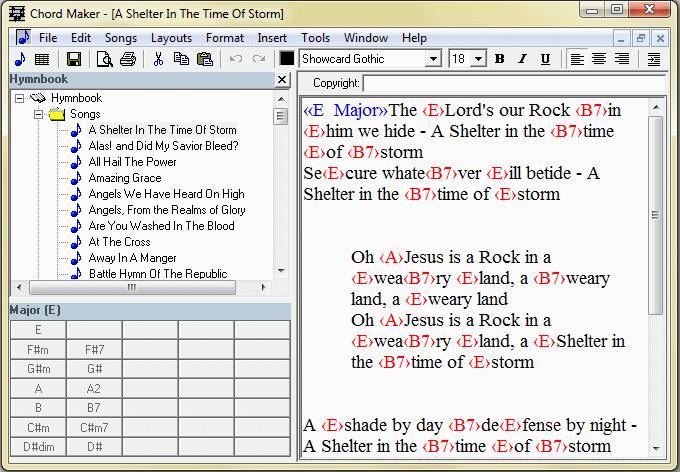Insert the F#7 chord from chord grid
This screenshot has height=472, width=680.
coord(94,350)
